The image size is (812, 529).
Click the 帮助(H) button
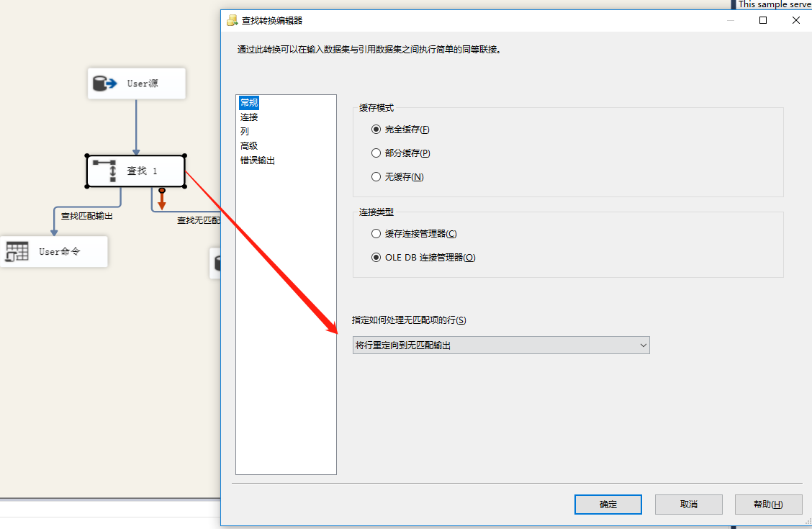pos(769,504)
